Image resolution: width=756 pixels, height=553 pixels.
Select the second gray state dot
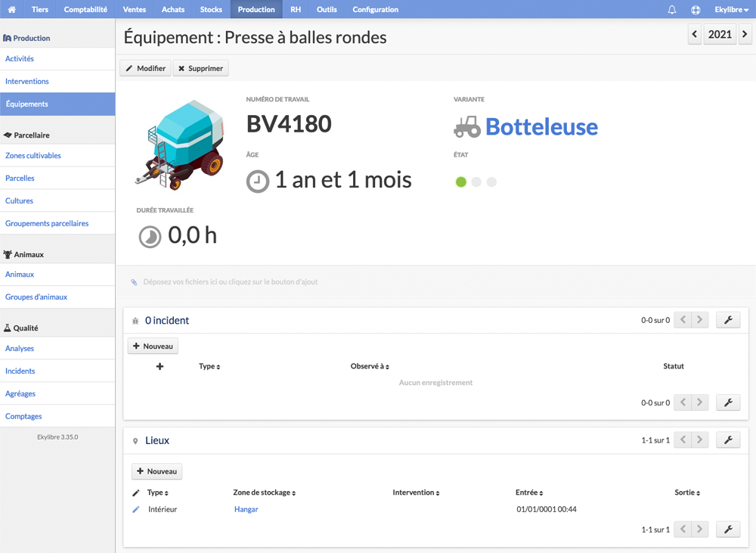pyautogui.click(x=476, y=182)
